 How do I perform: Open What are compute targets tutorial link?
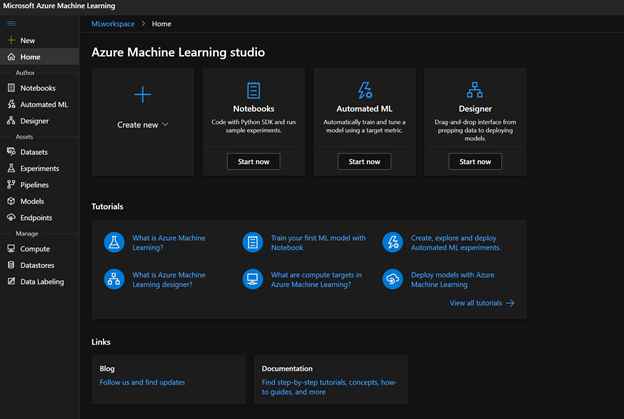point(316,279)
